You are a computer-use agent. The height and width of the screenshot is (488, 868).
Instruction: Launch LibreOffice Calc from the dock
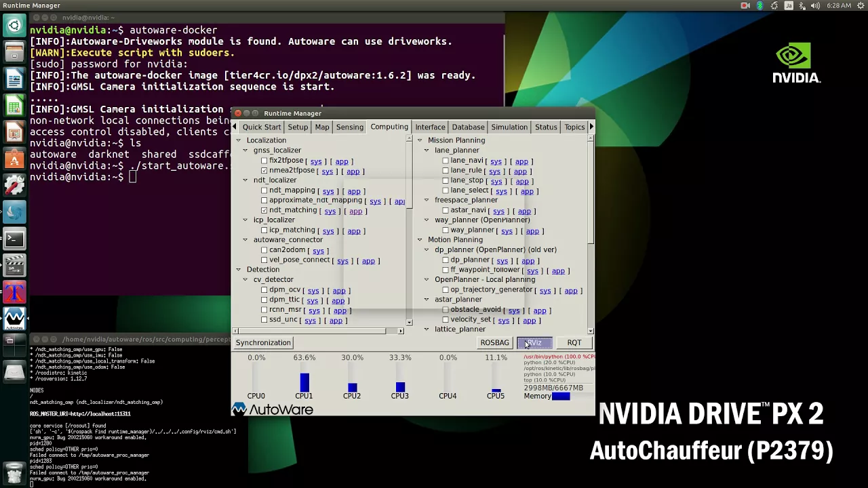[x=14, y=105]
